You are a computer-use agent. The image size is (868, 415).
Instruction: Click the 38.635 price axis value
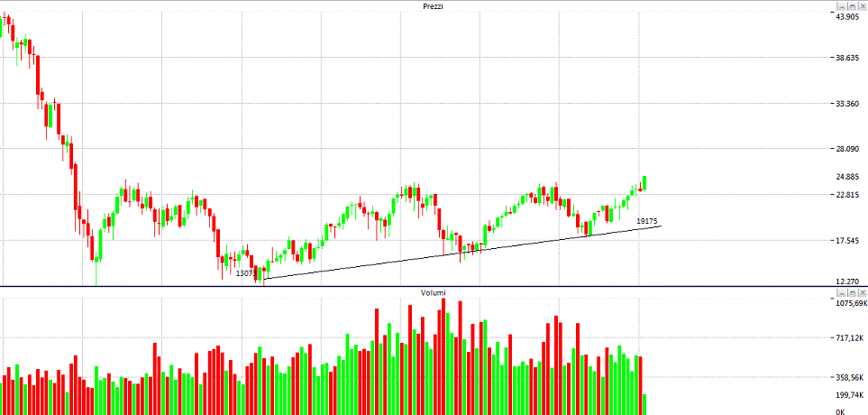pyautogui.click(x=846, y=58)
